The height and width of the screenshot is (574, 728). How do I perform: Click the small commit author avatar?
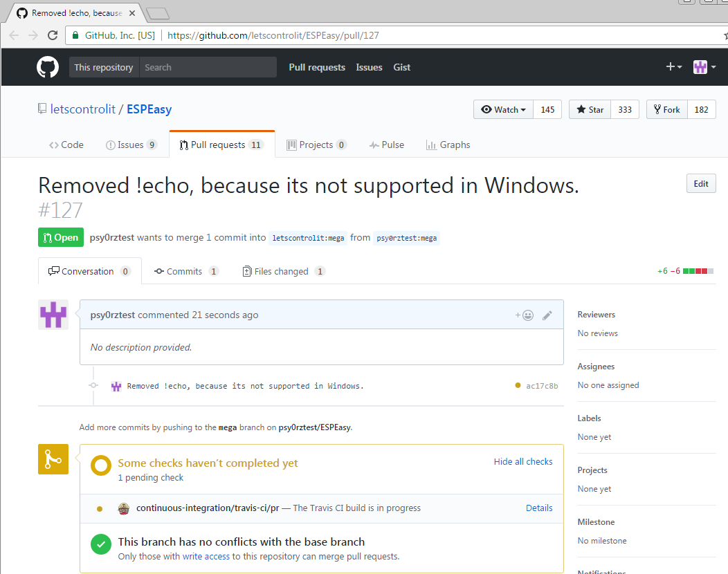pyautogui.click(x=116, y=386)
